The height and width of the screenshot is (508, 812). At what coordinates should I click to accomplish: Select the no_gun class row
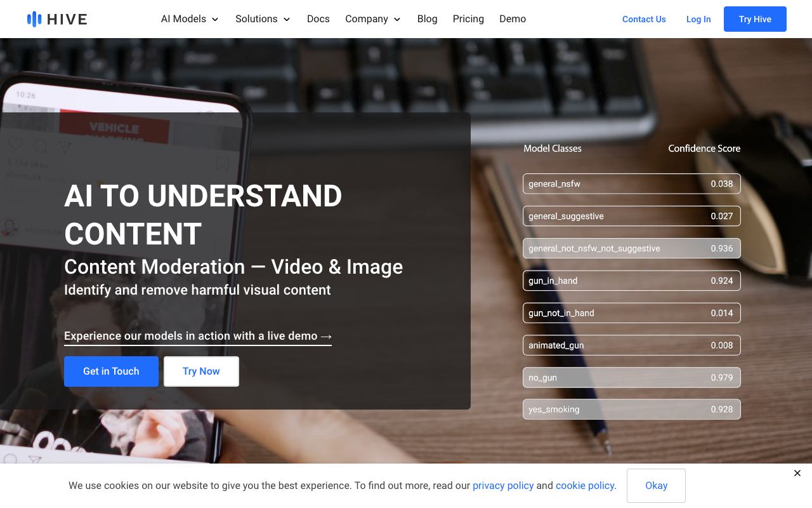click(632, 378)
